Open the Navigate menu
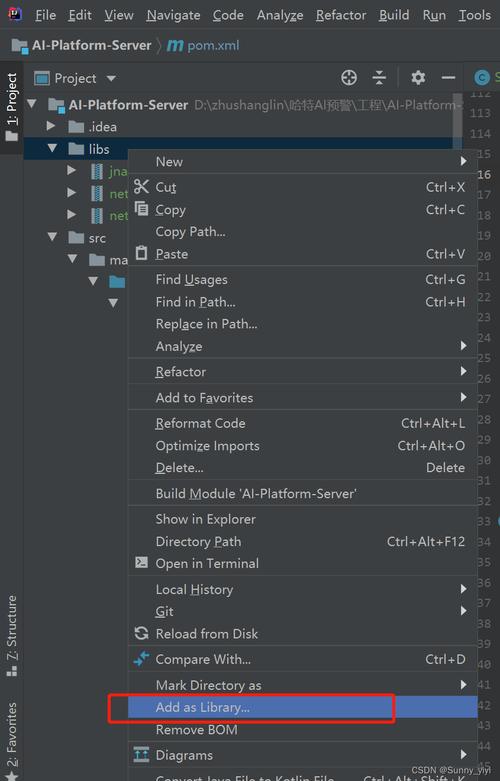This screenshot has height=781, width=500. pos(173,15)
